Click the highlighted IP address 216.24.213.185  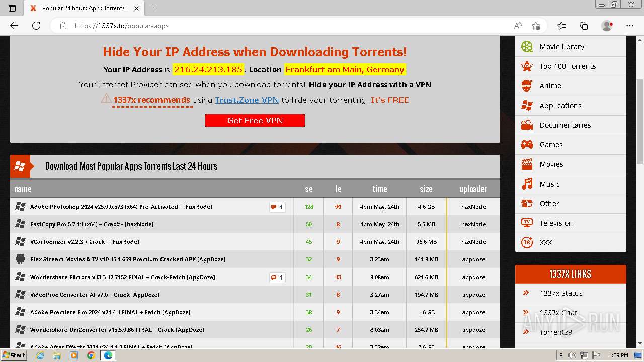208,69
